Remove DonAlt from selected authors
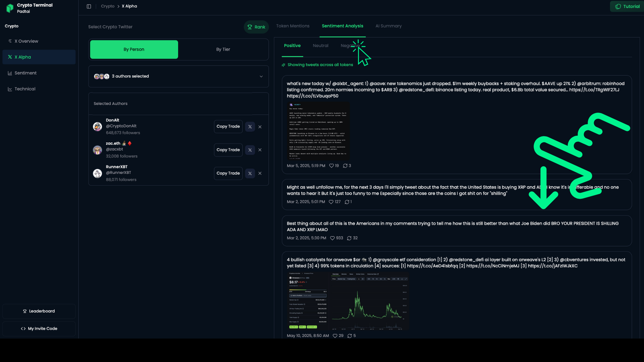 click(260, 127)
